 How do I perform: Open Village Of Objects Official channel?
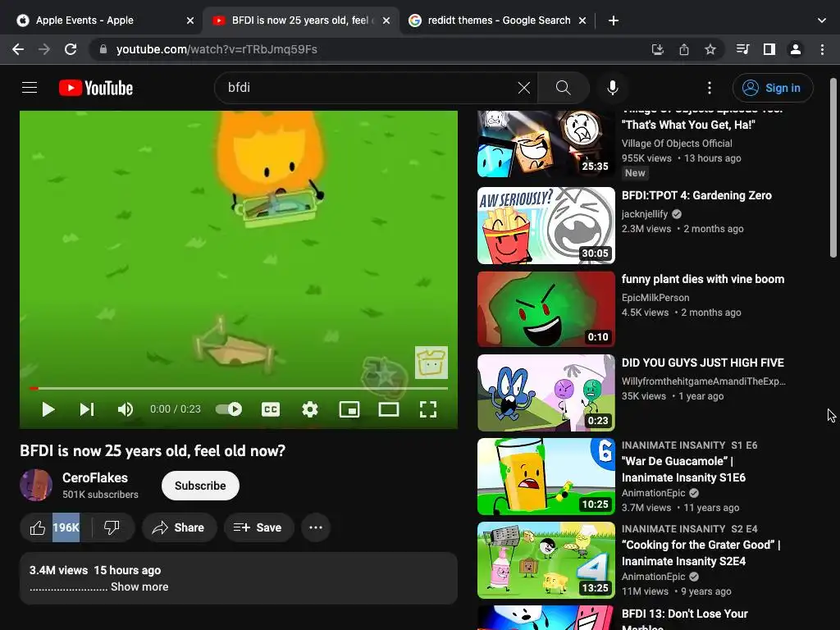click(x=677, y=144)
